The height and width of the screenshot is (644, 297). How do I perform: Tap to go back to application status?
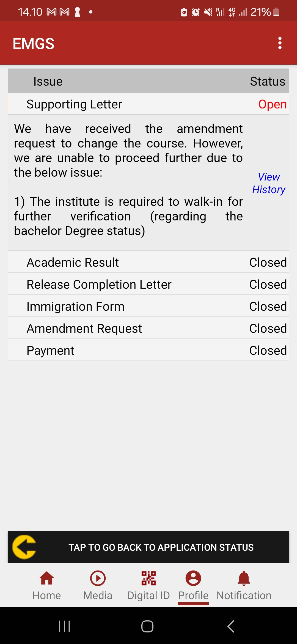pyautogui.click(x=161, y=547)
